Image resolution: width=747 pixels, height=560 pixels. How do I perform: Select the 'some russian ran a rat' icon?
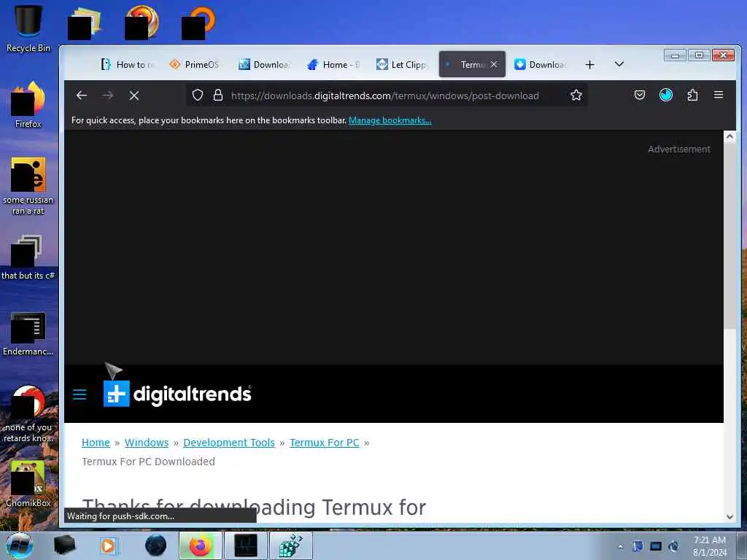pos(28,186)
